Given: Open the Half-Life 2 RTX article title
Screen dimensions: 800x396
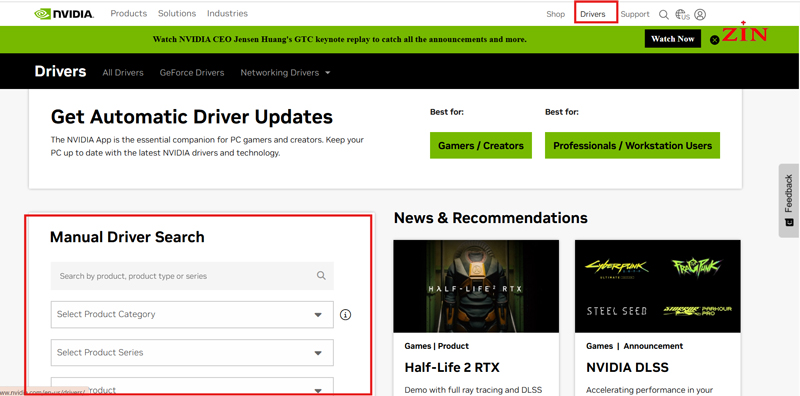Looking at the screenshot, I should coord(452,367).
